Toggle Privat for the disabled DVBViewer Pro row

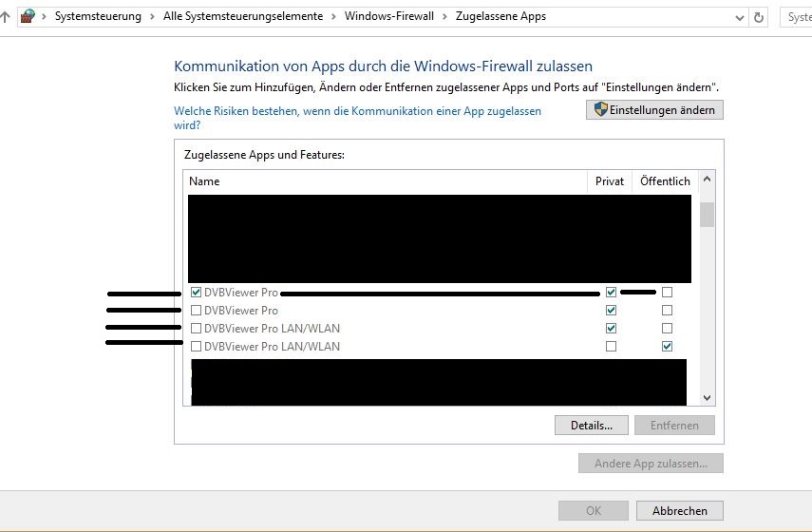point(611,311)
